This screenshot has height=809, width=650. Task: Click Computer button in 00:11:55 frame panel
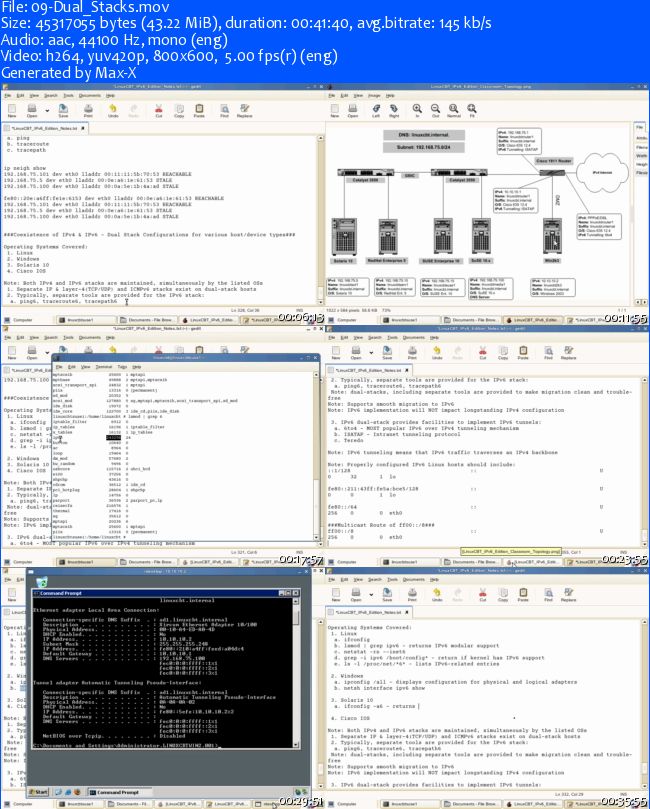(343, 320)
